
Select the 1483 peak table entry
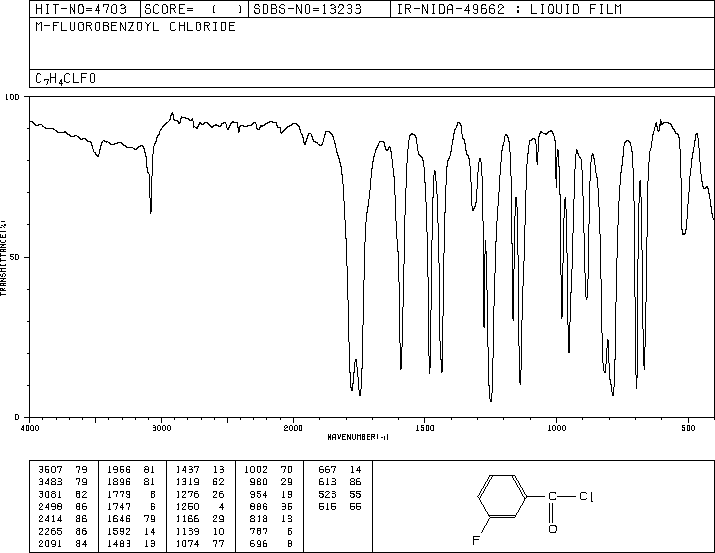tap(131, 544)
